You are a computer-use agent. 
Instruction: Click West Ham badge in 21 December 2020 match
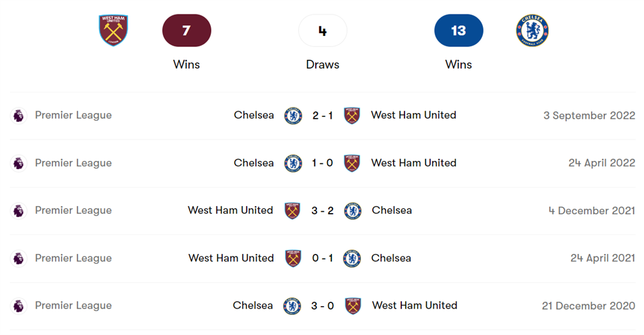[x=353, y=306]
